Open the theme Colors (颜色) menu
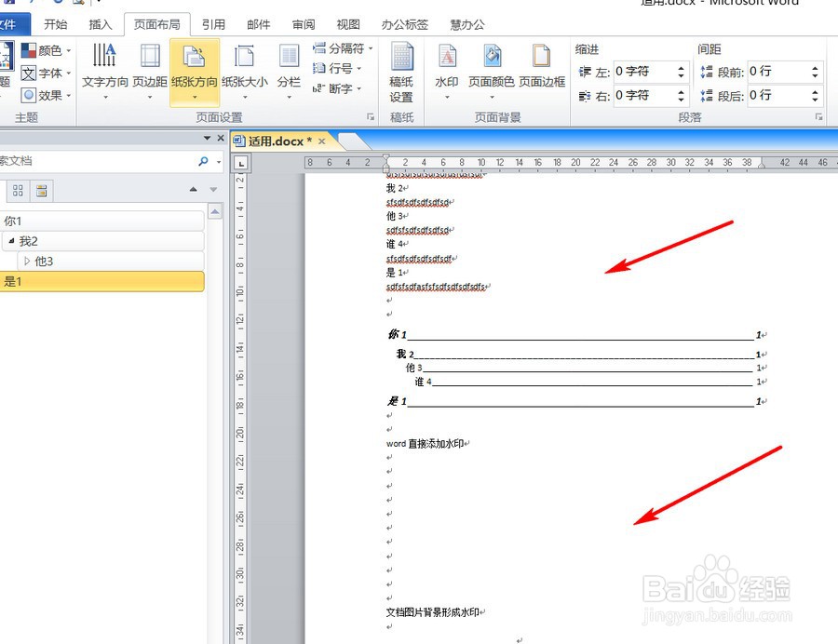 click(46, 51)
